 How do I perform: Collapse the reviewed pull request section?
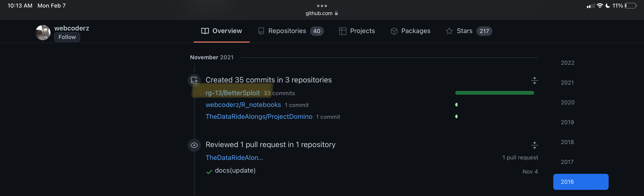534,145
